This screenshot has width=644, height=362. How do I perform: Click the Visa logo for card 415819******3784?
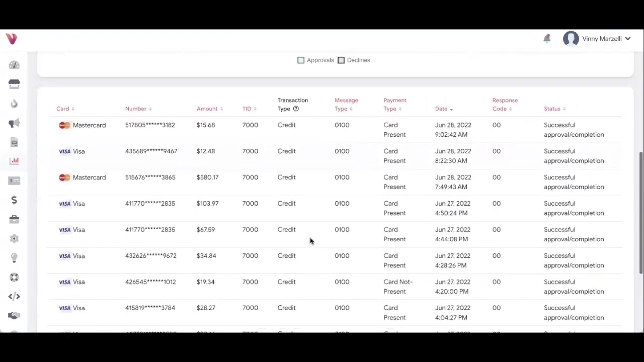[x=64, y=308]
